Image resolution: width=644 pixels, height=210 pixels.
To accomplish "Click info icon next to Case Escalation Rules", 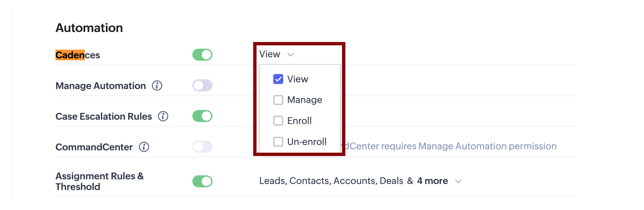I will coord(163,116).
